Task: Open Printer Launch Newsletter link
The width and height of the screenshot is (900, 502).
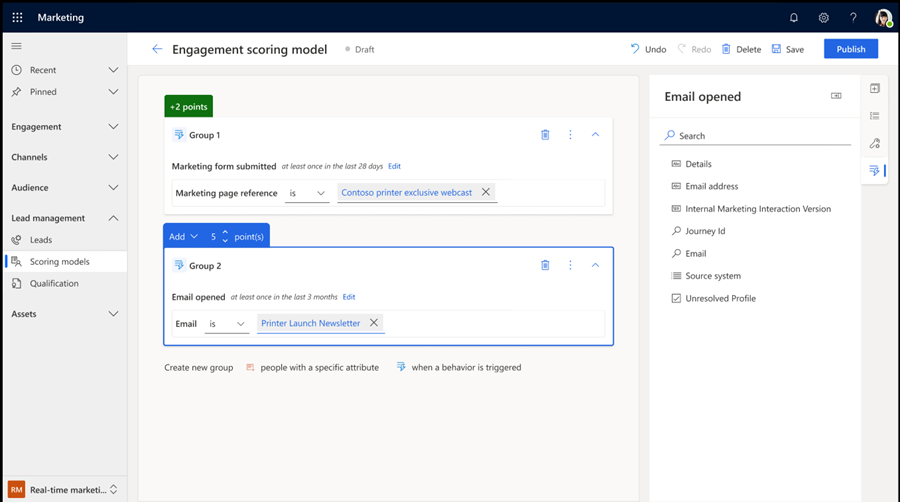Action: pyautogui.click(x=311, y=324)
